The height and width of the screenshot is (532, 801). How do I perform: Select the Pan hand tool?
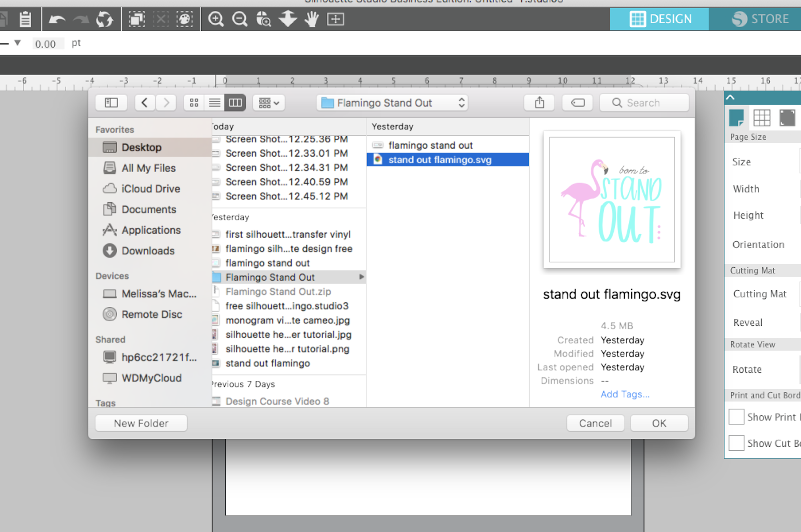coord(311,19)
